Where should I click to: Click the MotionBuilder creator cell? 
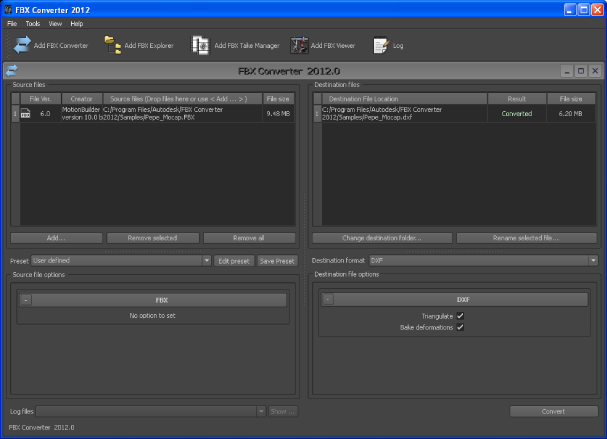tap(81, 113)
